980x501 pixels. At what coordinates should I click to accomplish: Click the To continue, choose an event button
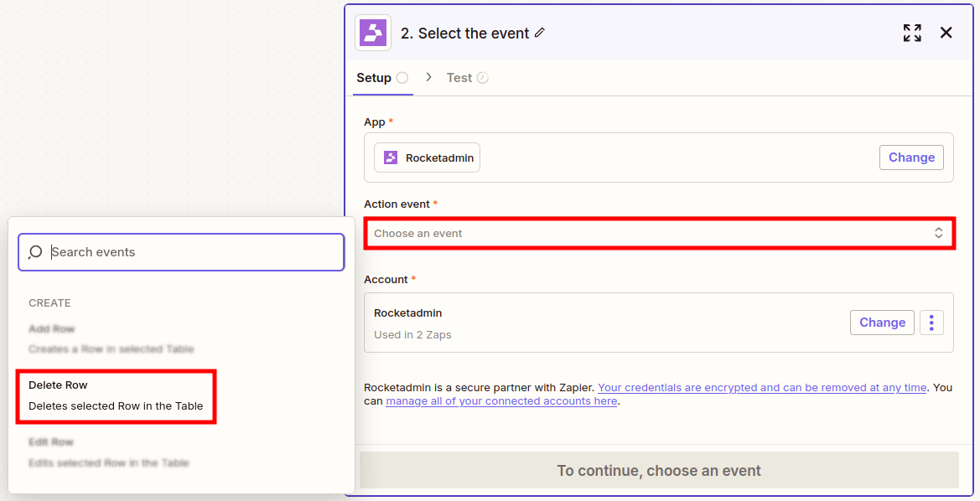click(x=659, y=470)
